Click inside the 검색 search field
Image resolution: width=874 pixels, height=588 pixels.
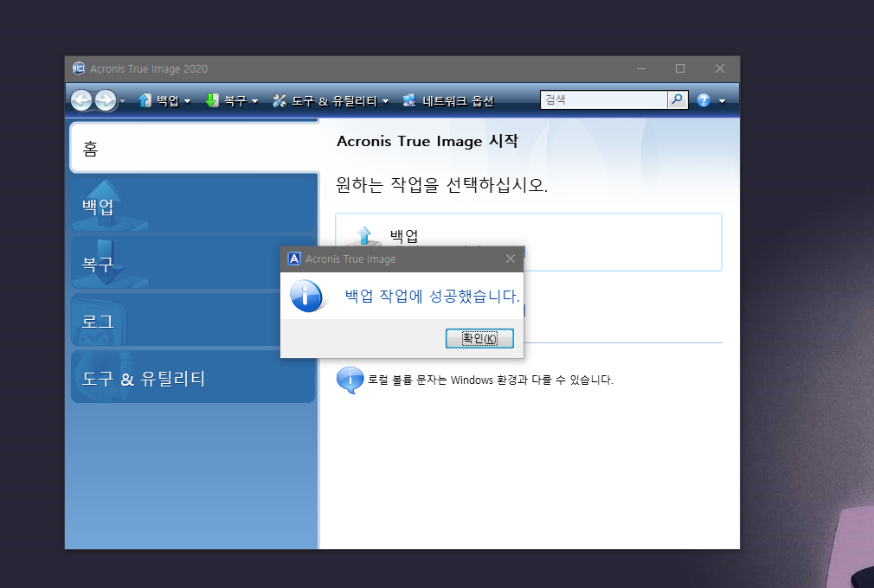point(604,99)
